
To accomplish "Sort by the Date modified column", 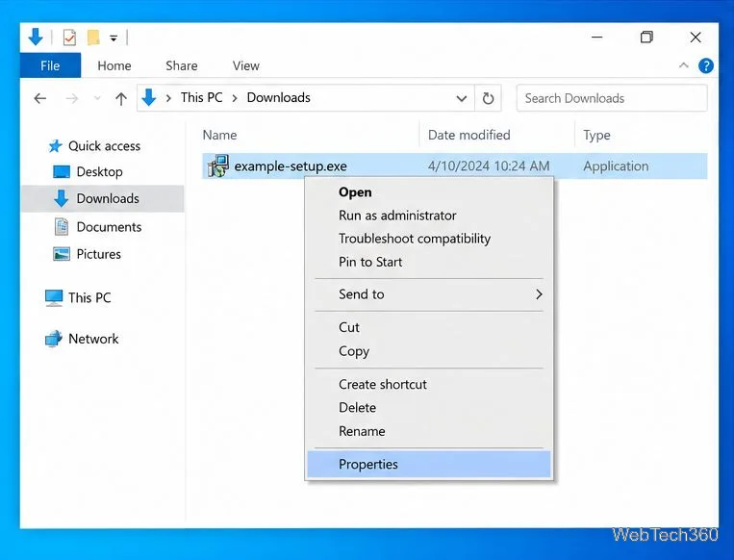I will (x=469, y=135).
